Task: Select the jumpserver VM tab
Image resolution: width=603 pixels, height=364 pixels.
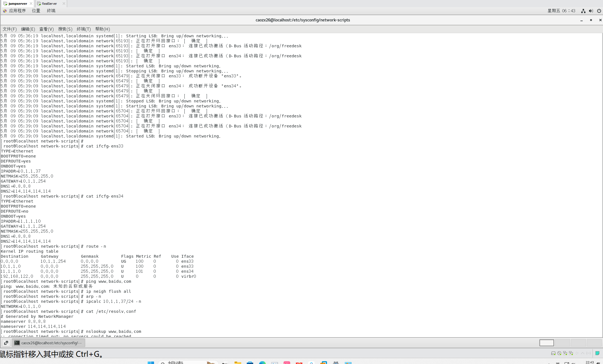Action: coord(18,4)
